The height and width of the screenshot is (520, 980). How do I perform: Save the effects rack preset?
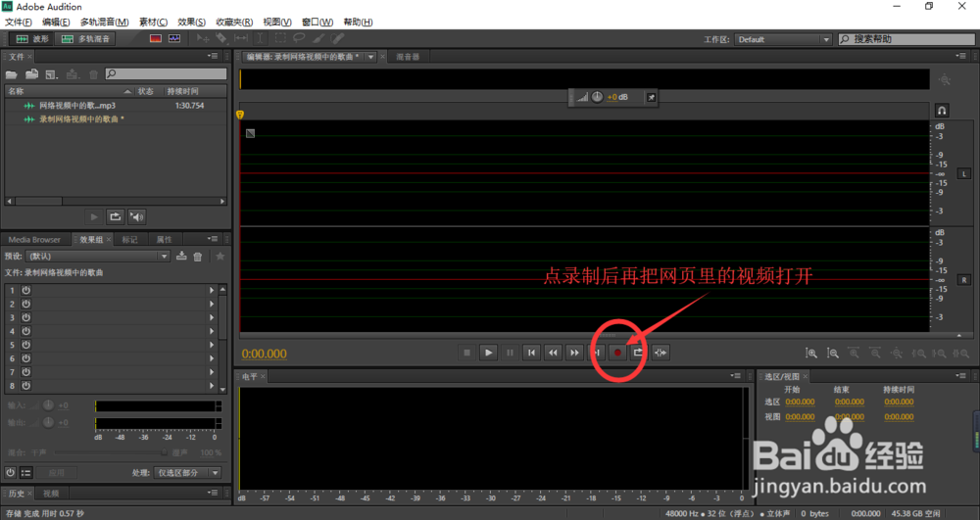tap(181, 256)
